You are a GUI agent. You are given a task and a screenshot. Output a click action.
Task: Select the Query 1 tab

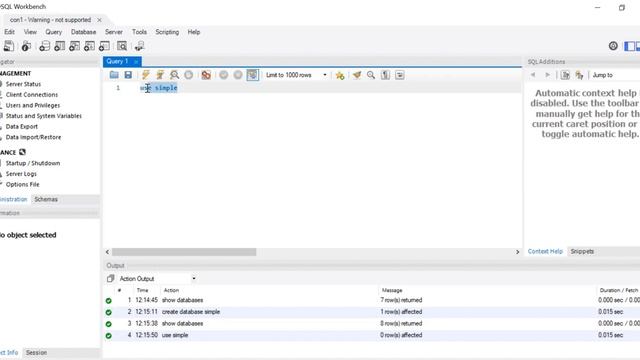click(117, 61)
